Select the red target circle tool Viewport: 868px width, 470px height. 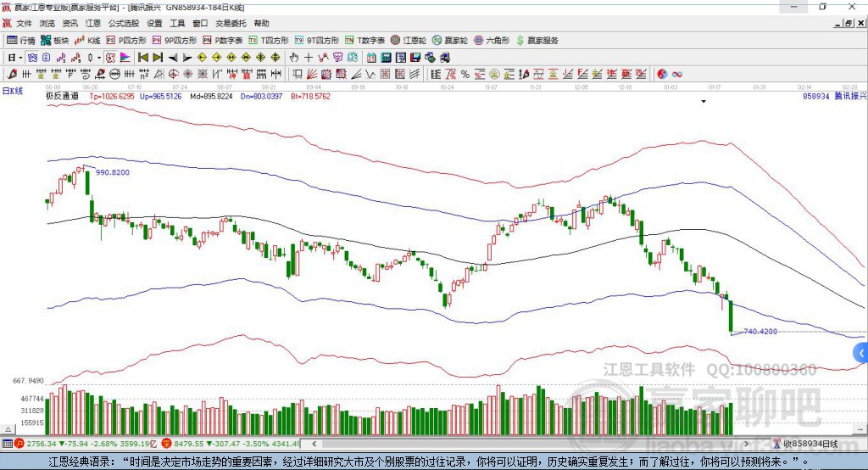173,75
